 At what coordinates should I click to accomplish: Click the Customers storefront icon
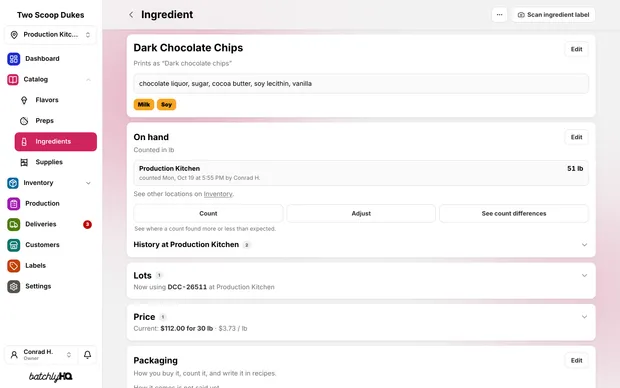click(13, 245)
